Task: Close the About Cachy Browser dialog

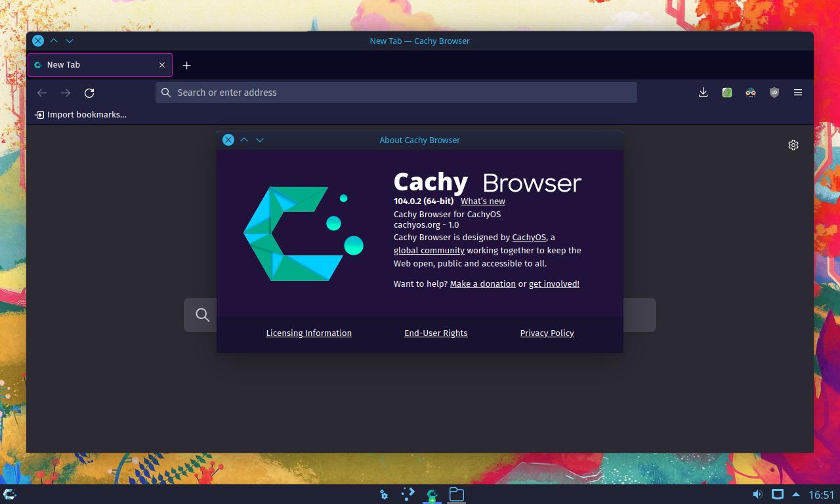Action: (x=228, y=140)
